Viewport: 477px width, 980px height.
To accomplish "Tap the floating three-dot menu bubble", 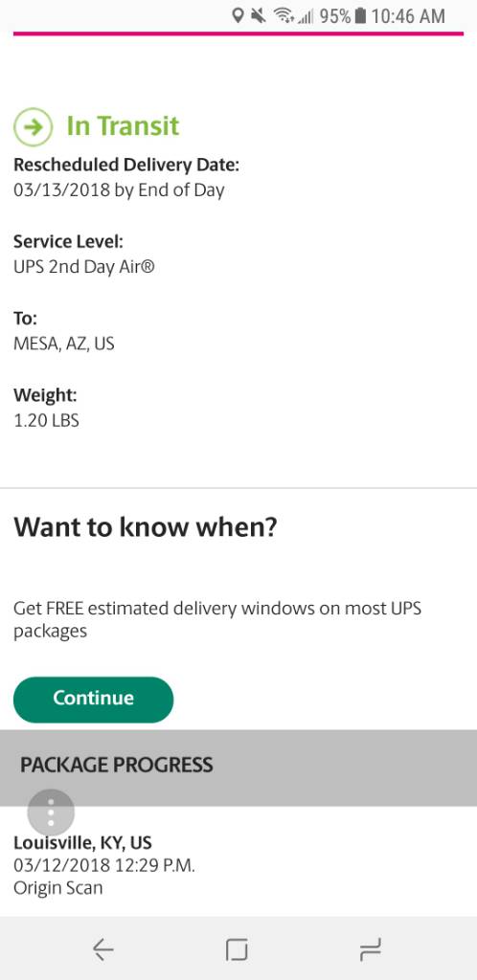I will 51,813.
